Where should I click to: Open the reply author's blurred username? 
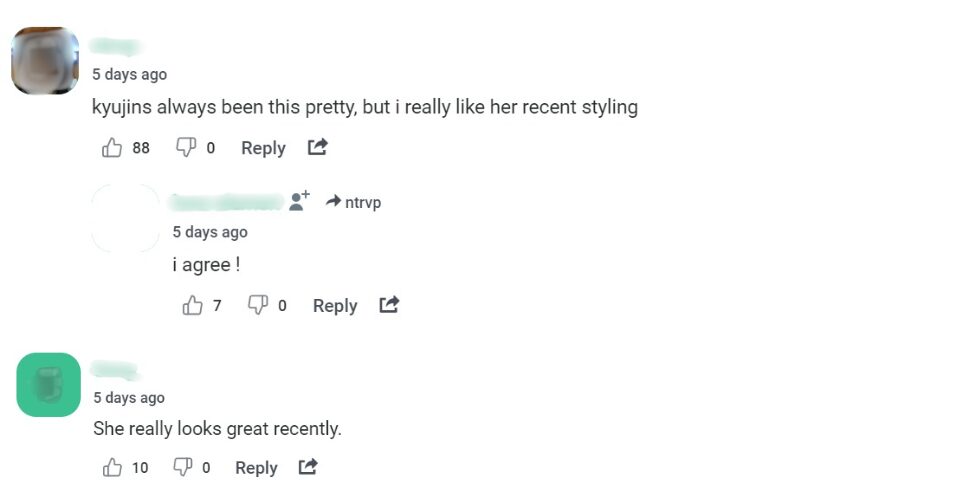tap(226, 203)
